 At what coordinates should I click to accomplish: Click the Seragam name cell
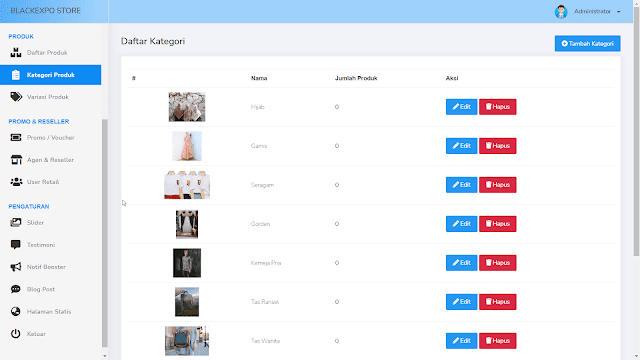[262, 185]
